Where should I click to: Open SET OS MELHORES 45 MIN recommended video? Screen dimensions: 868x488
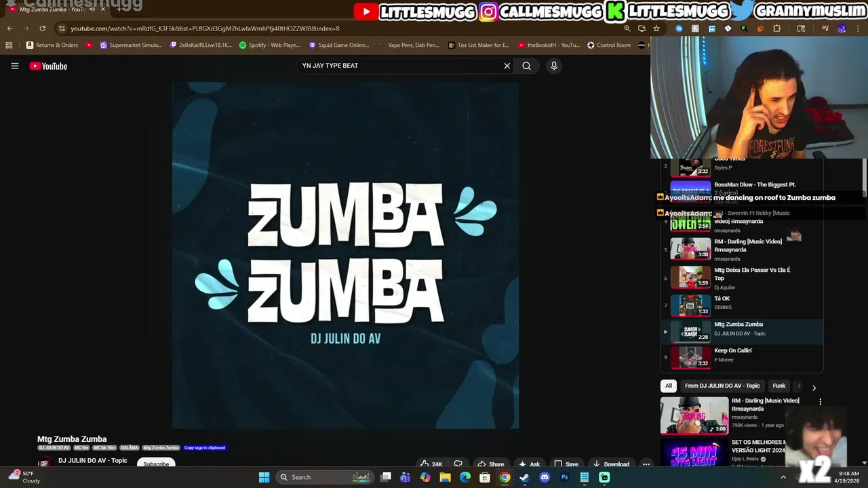pyautogui.click(x=694, y=453)
